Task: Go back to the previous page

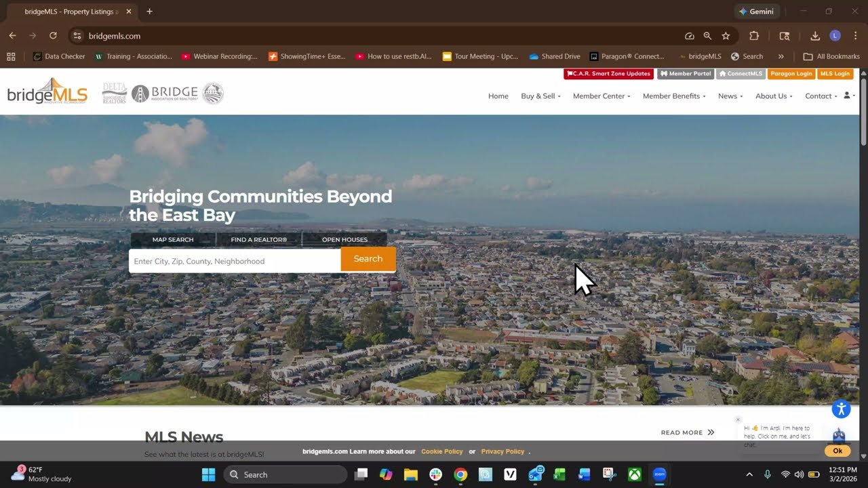Action: (12, 36)
